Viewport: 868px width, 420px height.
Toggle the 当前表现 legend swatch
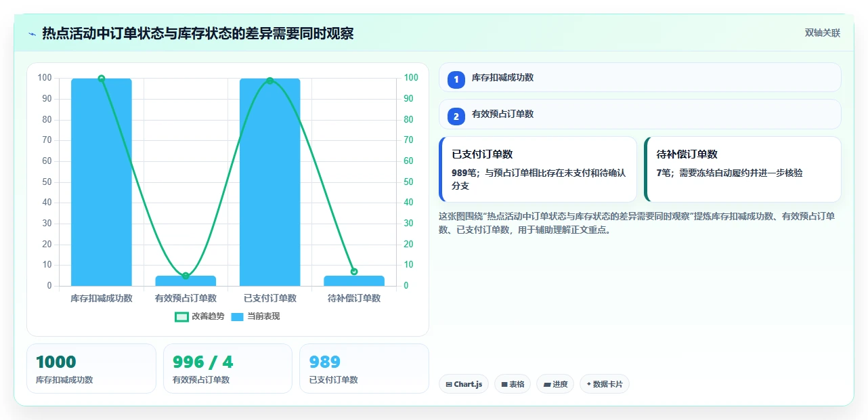[x=238, y=316]
